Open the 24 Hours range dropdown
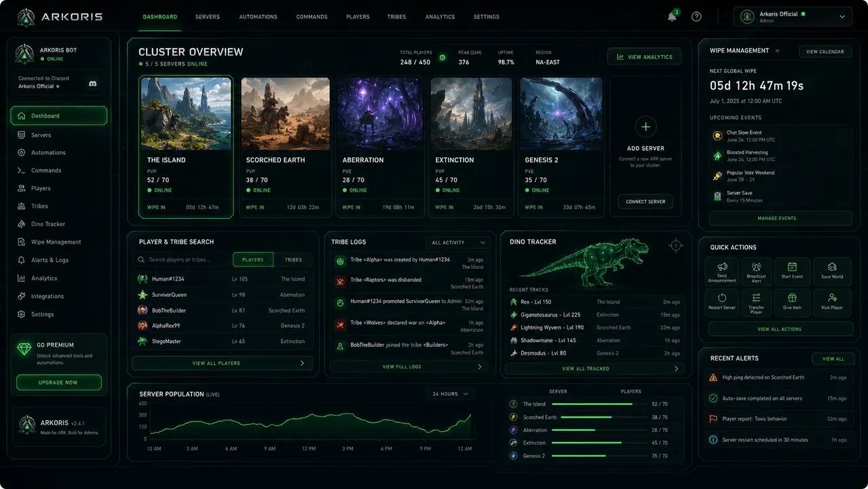The height and width of the screenshot is (489, 868). coord(449,394)
